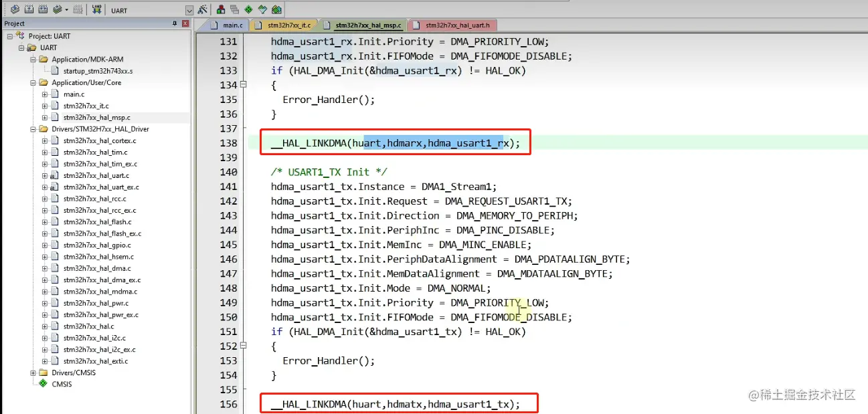The height and width of the screenshot is (414, 868).
Task: Click the line number 138 in gutter
Action: coord(228,143)
